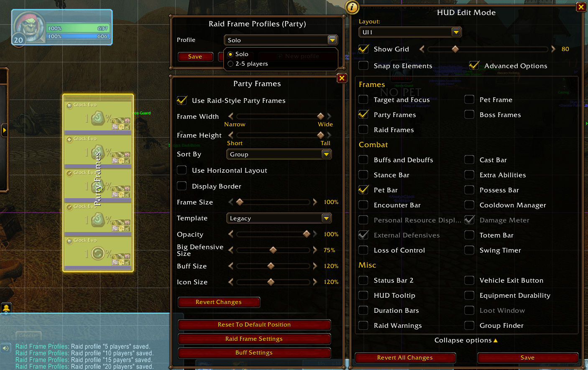The image size is (588, 370).
Task: Disable the Show Grid checkbox
Action: pyautogui.click(x=363, y=49)
